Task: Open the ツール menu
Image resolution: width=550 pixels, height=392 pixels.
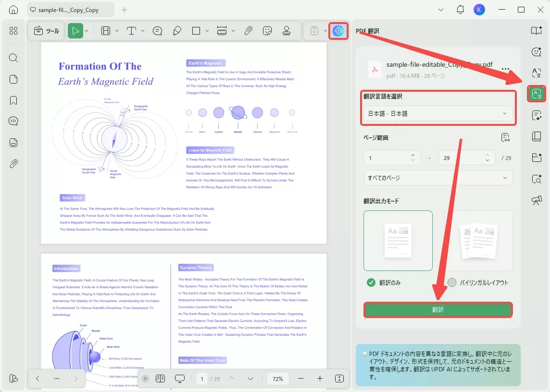Action: 47,30
